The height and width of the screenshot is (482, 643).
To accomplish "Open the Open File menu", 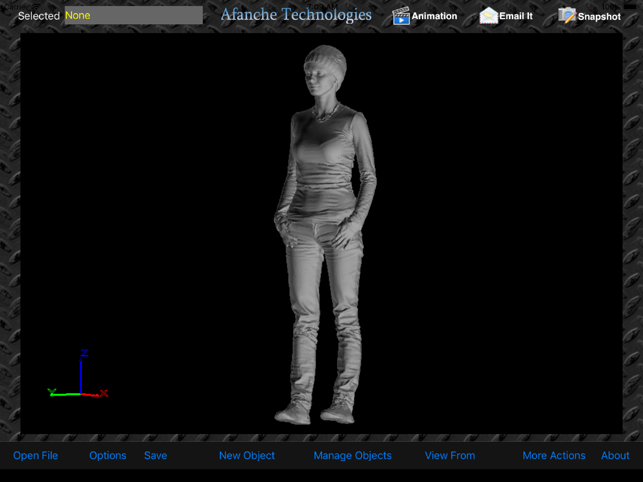I will (x=35, y=455).
